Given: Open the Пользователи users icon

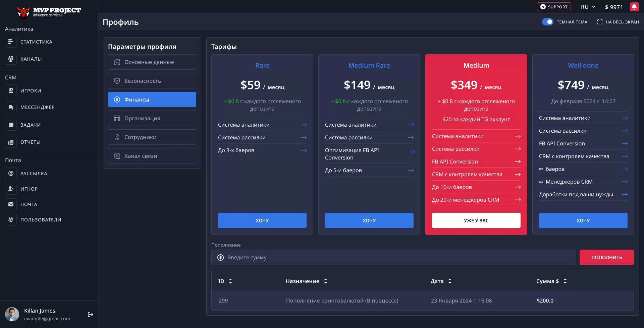Looking at the screenshot, I should [x=11, y=219].
